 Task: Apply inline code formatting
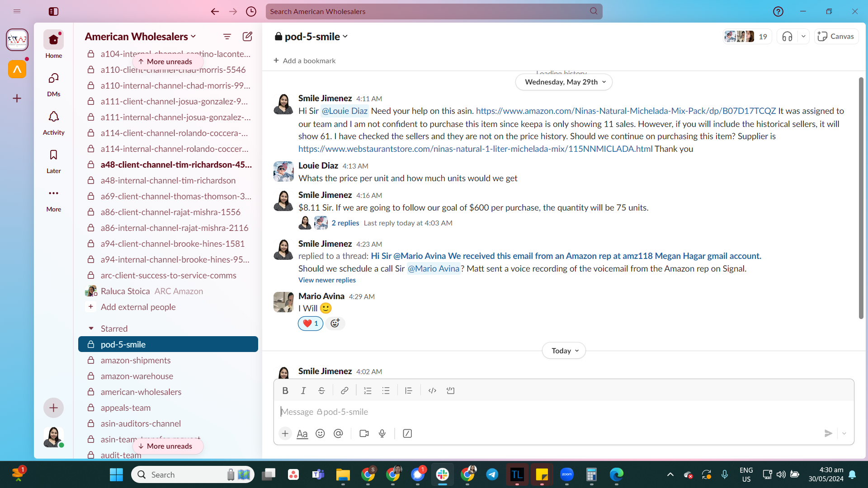click(432, 391)
